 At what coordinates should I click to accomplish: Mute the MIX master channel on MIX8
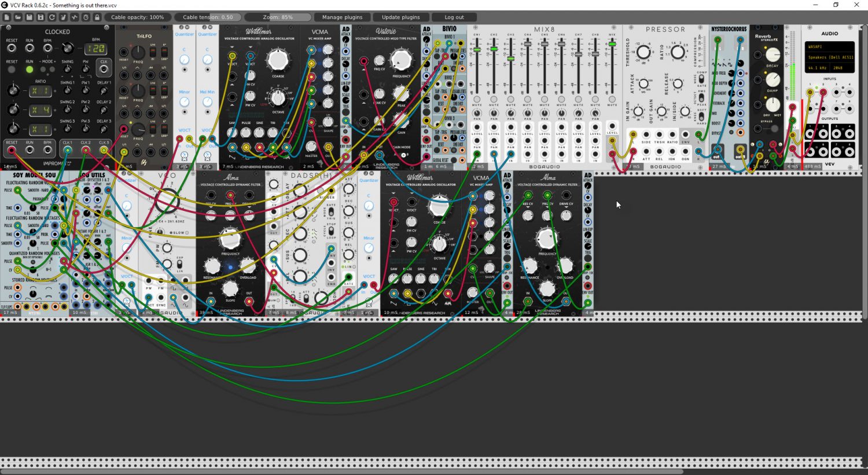pos(612,99)
